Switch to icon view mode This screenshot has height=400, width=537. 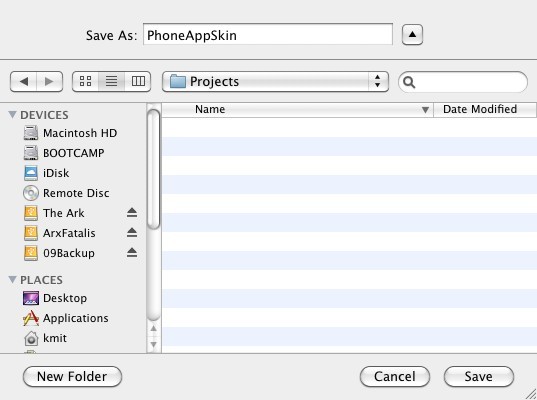point(85,82)
